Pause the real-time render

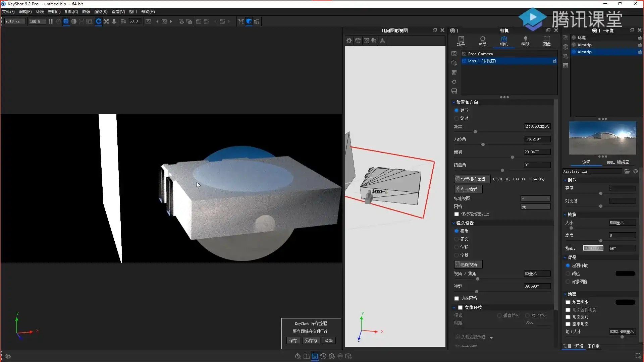pos(50,21)
